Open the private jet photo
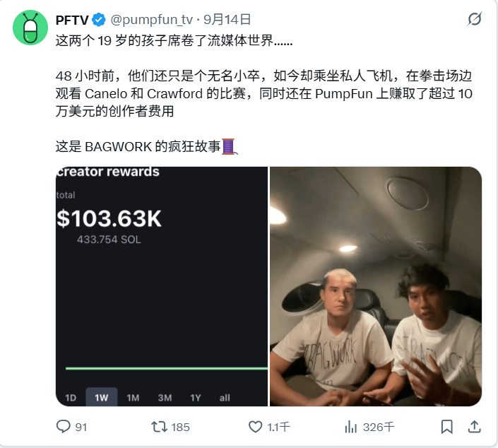This screenshot has width=498, height=448. click(376, 286)
